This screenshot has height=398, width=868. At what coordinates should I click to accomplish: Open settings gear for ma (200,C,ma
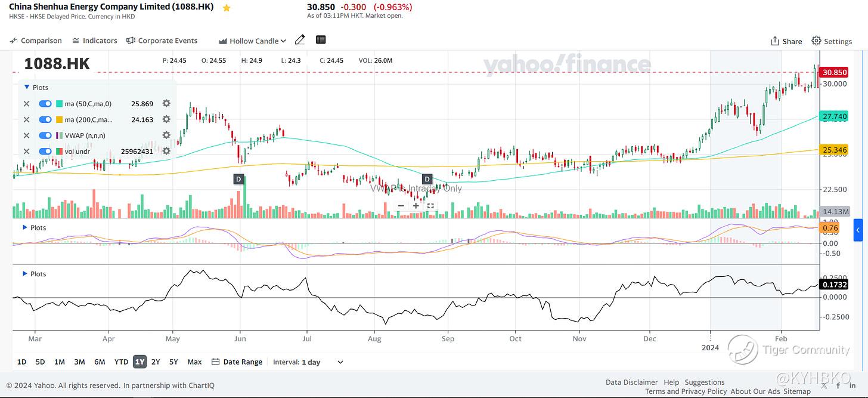coord(166,119)
